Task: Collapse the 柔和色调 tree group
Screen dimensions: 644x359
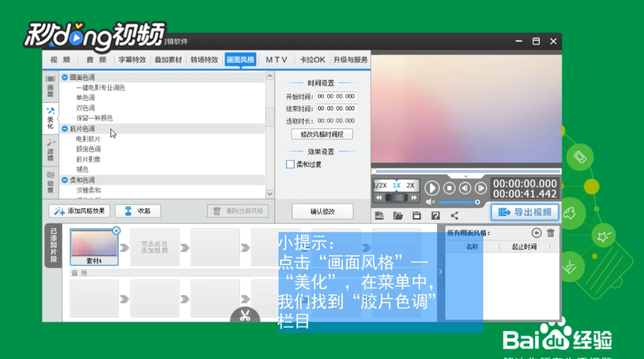Action: coord(65,180)
